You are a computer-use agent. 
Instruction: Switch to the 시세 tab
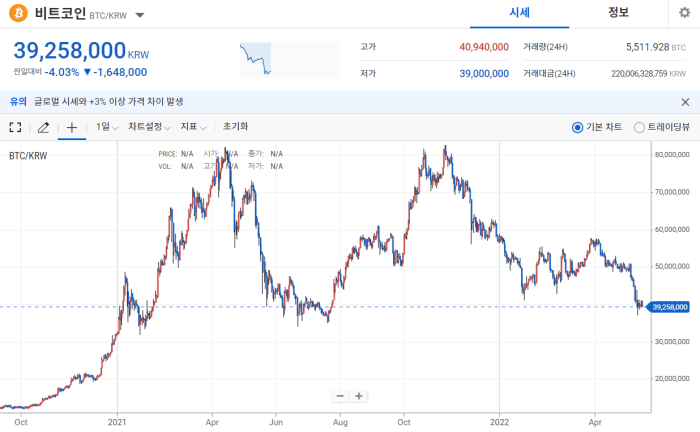[x=519, y=13]
